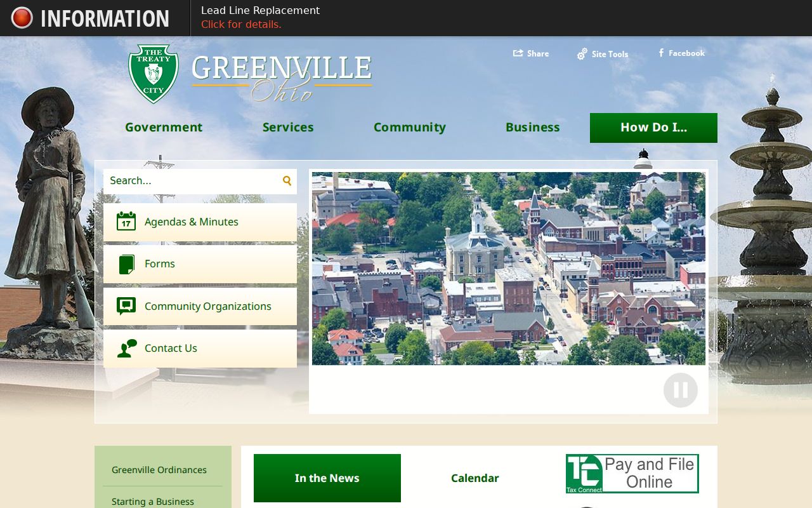The width and height of the screenshot is (812, 508).
Task: Switch to the Calendar tab
Action: (x=475, y=478)
